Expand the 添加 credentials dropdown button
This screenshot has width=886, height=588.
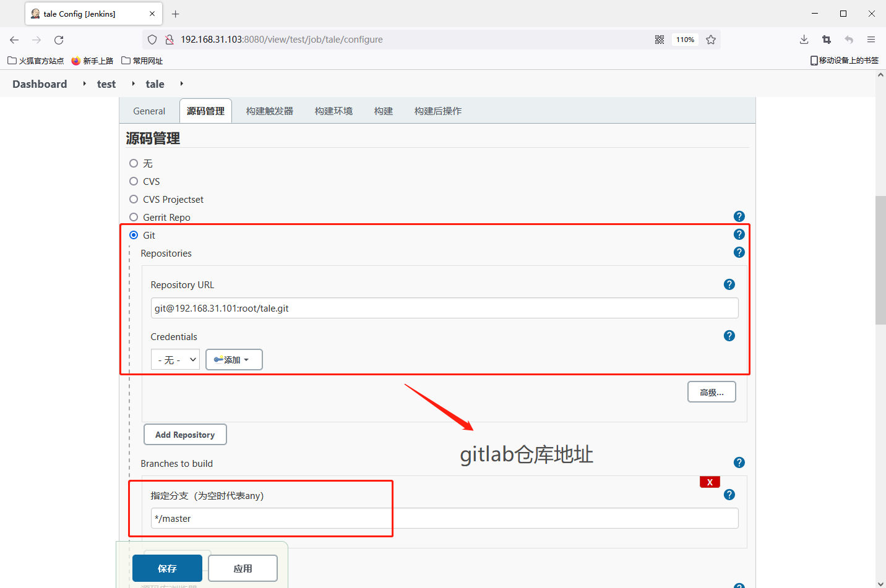click(x=234, y=360)
